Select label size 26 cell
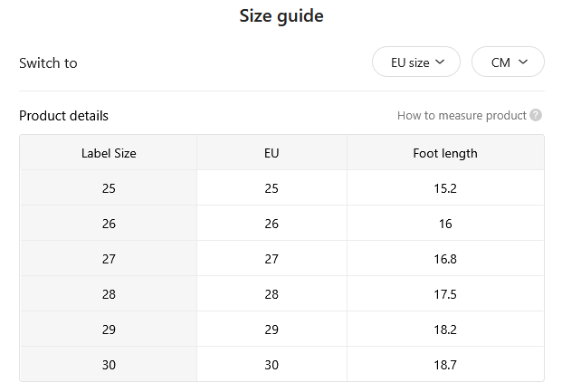The height and width of the screenshot is (392, 562). pos(109,223)
